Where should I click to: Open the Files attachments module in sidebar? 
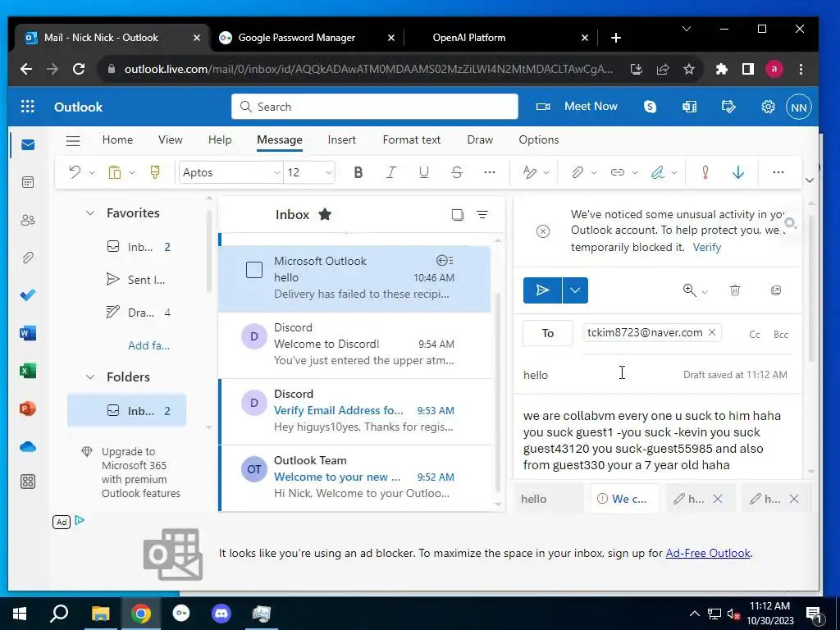point(28,258)
